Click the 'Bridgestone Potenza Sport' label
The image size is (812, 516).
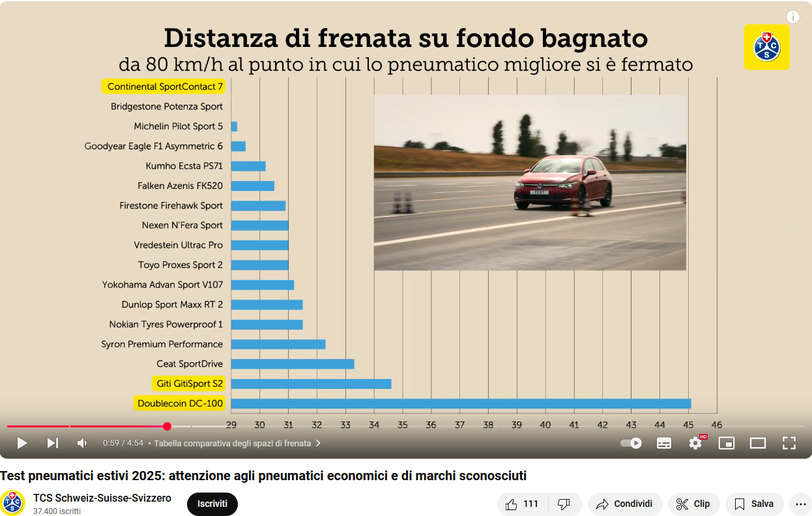click(x=167, y=106)
